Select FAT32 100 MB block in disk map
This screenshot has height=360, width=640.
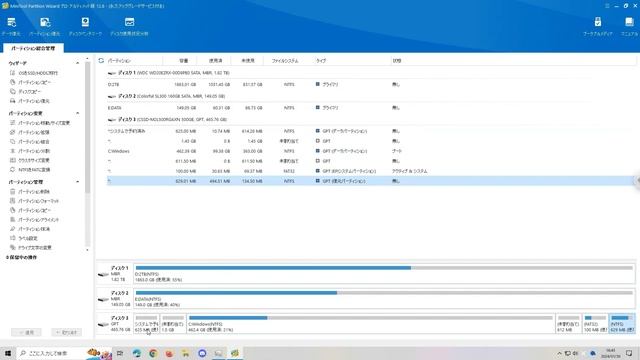point(595,324)
